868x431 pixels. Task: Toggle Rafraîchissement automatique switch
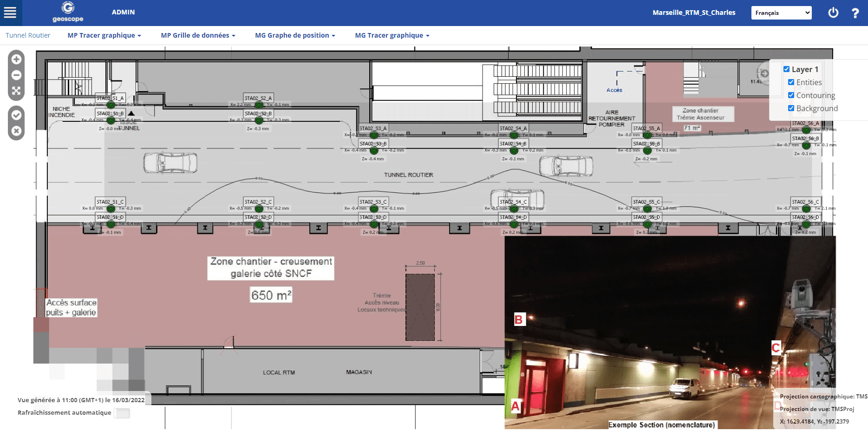[123, 413]
